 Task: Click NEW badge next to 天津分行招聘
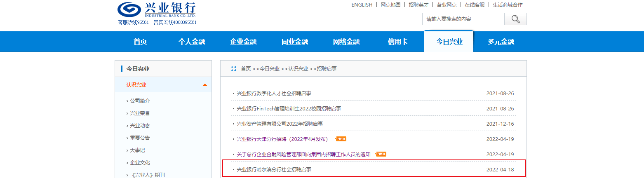pos(341,139)
